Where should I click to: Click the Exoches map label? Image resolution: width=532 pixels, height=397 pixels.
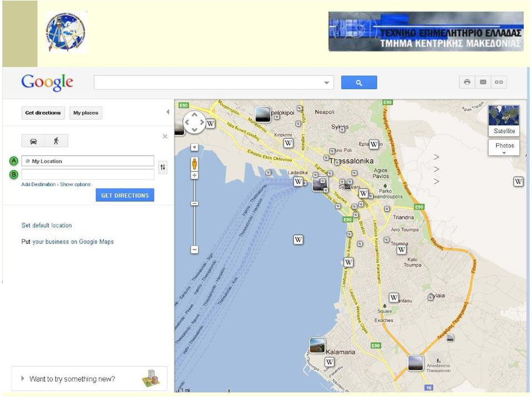click(383, 320)
